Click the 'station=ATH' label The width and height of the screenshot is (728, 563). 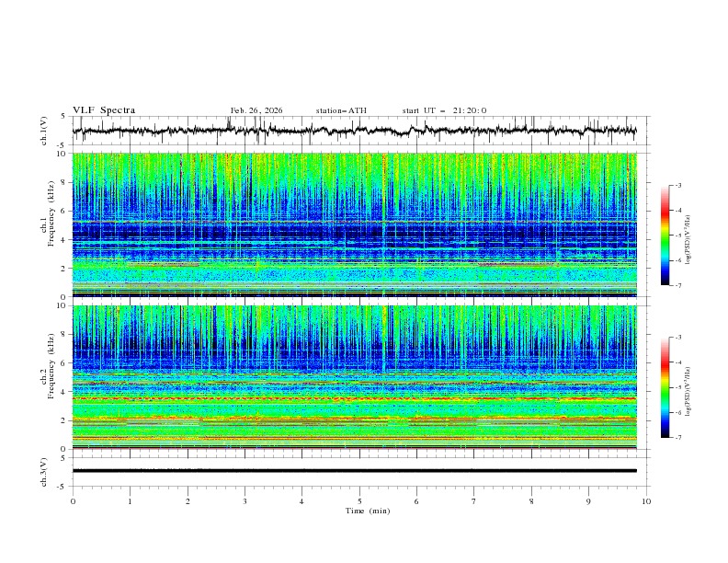point(341,110)
